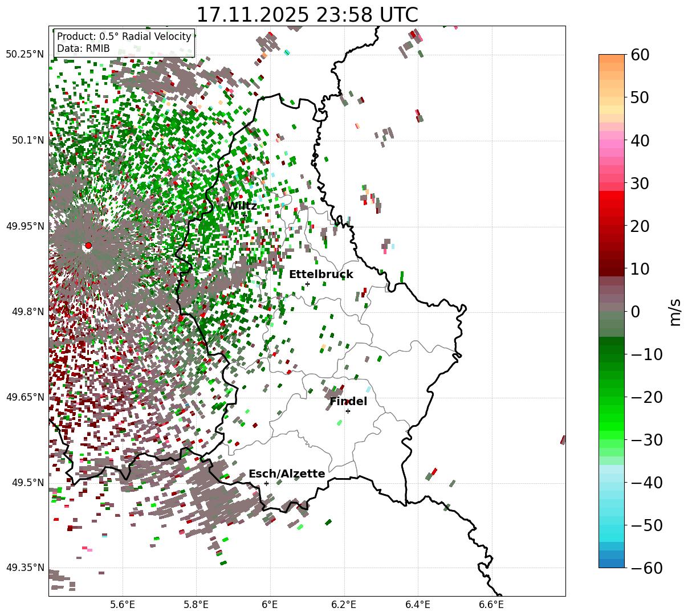Click the colorbar 10 tick value
688x616 pixels.
tap(639, 268)
